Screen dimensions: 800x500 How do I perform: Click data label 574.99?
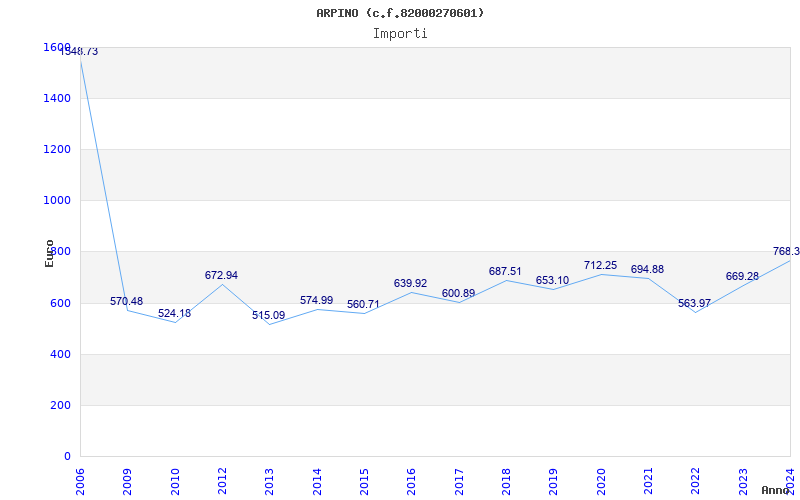coord(316,300)
